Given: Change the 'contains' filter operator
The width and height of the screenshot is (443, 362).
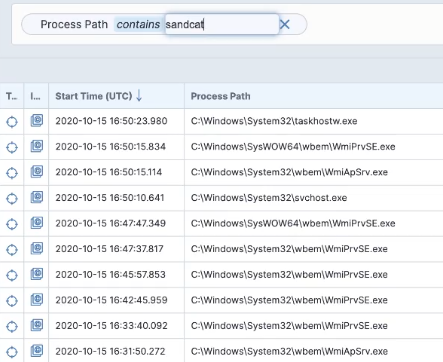Looking at the screenshot, I should tap(138, 24).
